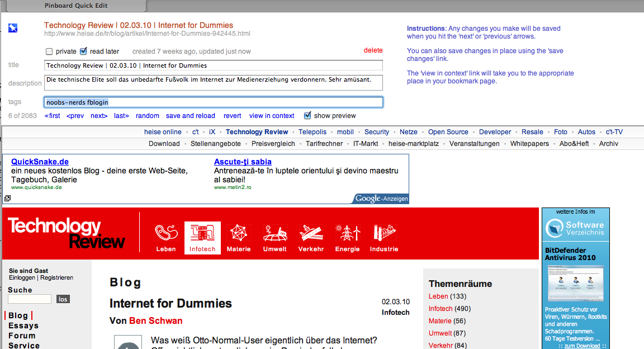Click the bookmark URL heise.de text

click(x=147, y=34)
